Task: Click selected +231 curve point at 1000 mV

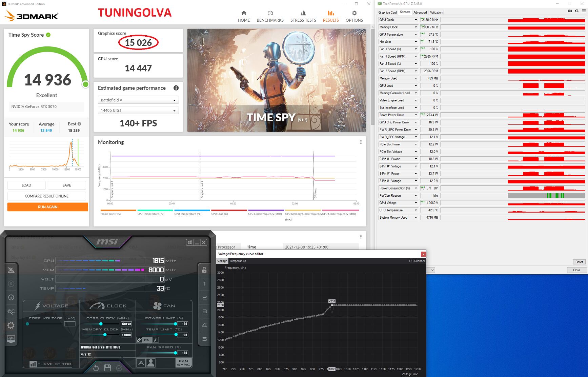Action: coord(332,305)
